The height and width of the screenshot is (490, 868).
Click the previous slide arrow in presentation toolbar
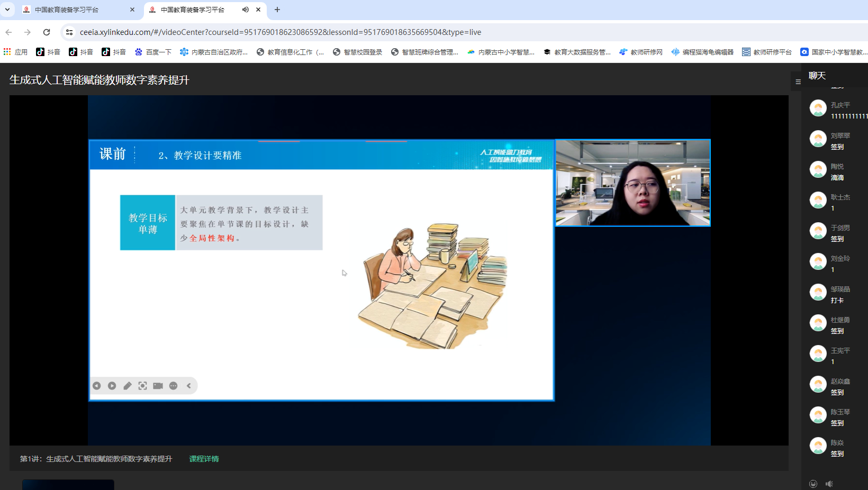97,386
